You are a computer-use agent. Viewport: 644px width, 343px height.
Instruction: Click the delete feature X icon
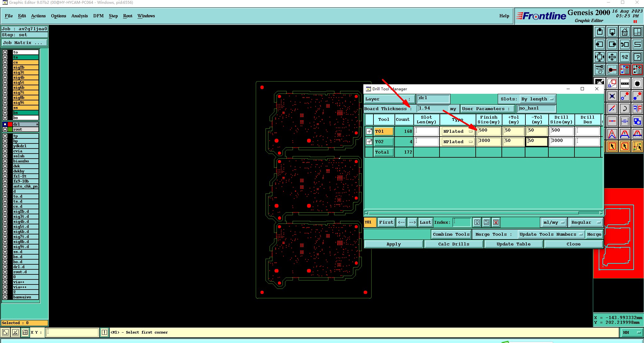click(612, 96)
